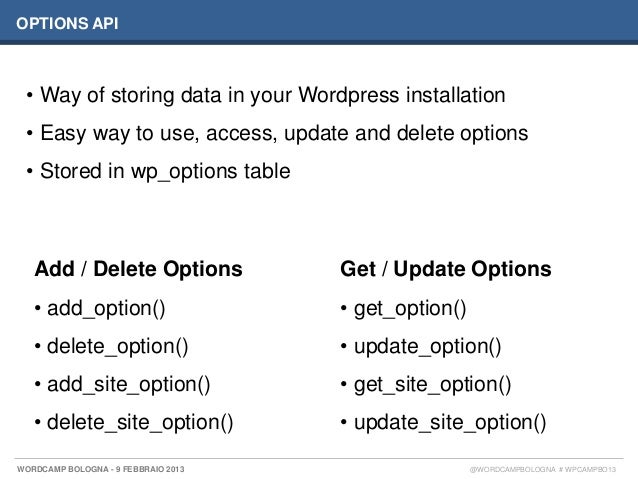Image resolution: width=638 pixels, height=479 pixels.
Task: Click the Add / Delete Options heading
Action: pyautogui.click(x=138, y=269)
